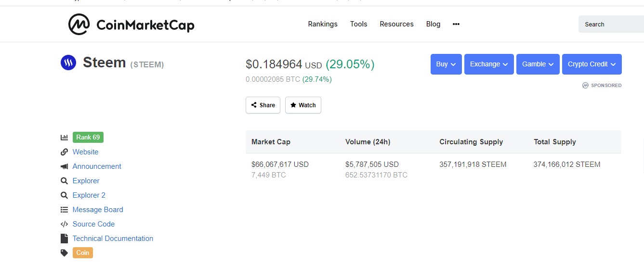Viewport: 644px width, 277px height.
Task: Click the Market Cap column header
Action: pos(271,142)
